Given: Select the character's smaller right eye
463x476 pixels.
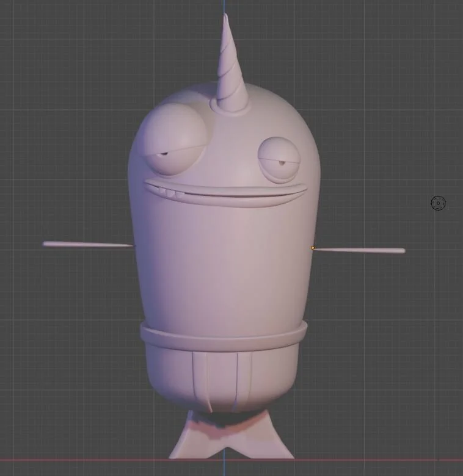Looking at the screenshot, I should click(x=279, y=160).
